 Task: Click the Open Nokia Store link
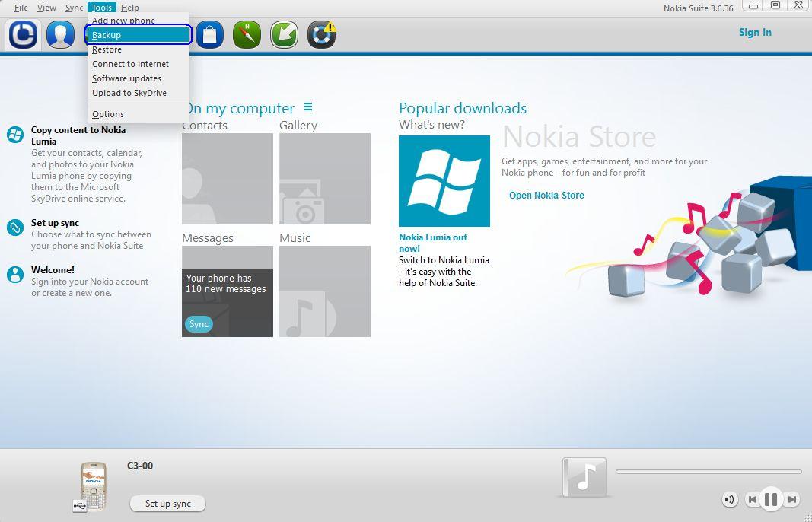click(546, 196)
